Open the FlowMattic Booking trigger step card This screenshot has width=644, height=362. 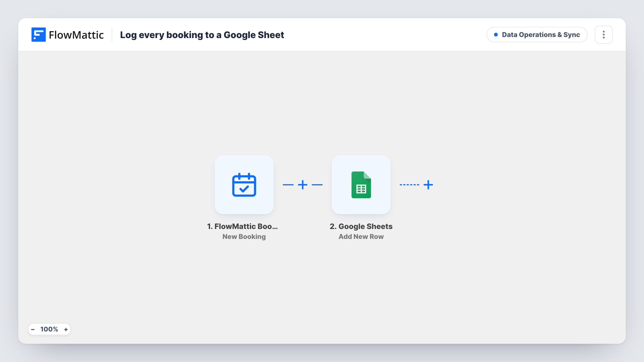click(244, 185)
